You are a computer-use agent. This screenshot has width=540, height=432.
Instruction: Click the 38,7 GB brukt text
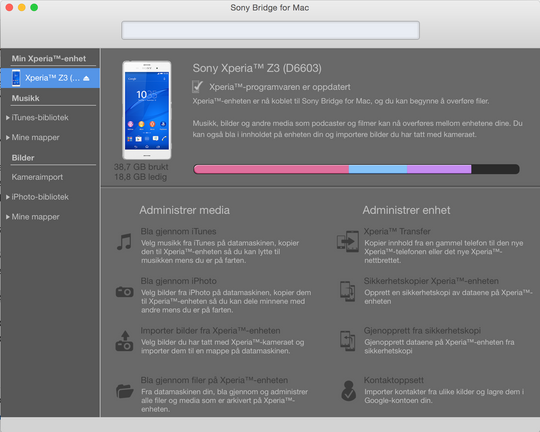tap(141, 167)
